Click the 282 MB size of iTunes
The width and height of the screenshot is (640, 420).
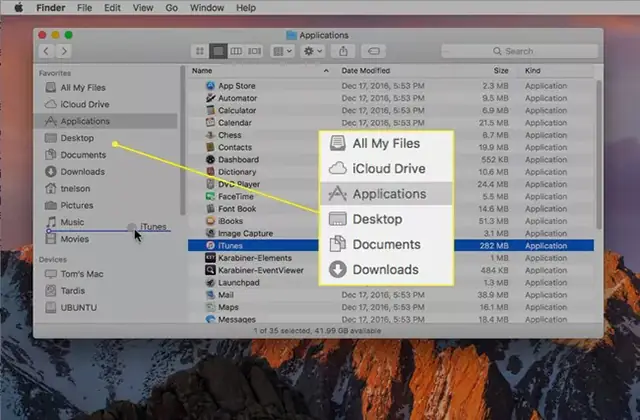pos(494,246)
